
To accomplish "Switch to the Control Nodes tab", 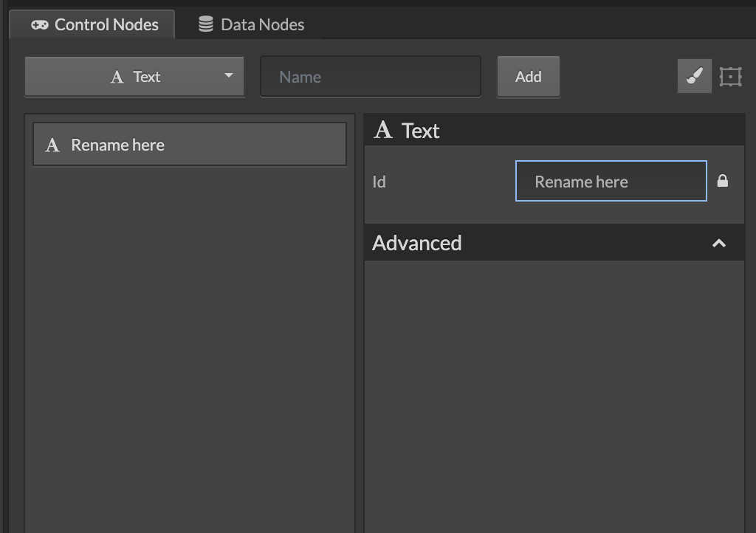I will [x=92, y=24].
